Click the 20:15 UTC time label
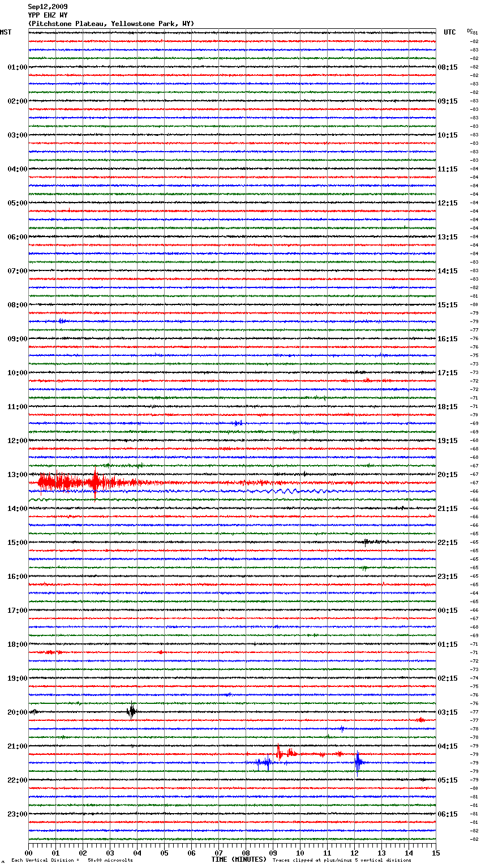 click(x=448, y=475)
